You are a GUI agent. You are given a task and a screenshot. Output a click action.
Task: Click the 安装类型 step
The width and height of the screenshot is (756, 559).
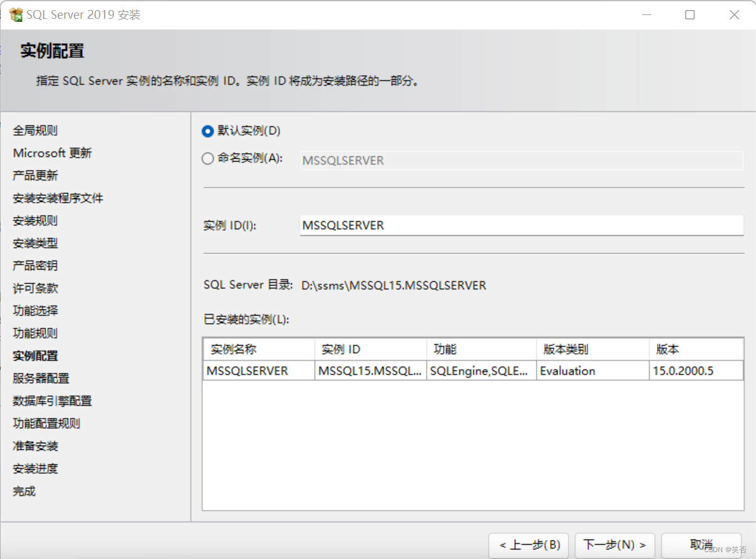(x=35, y=243)
